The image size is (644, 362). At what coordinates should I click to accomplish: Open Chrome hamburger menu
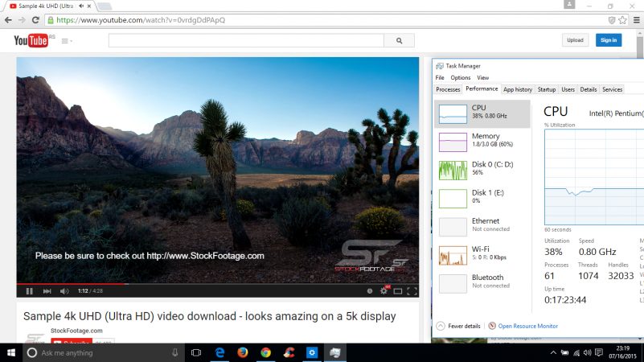pos(637,20)
